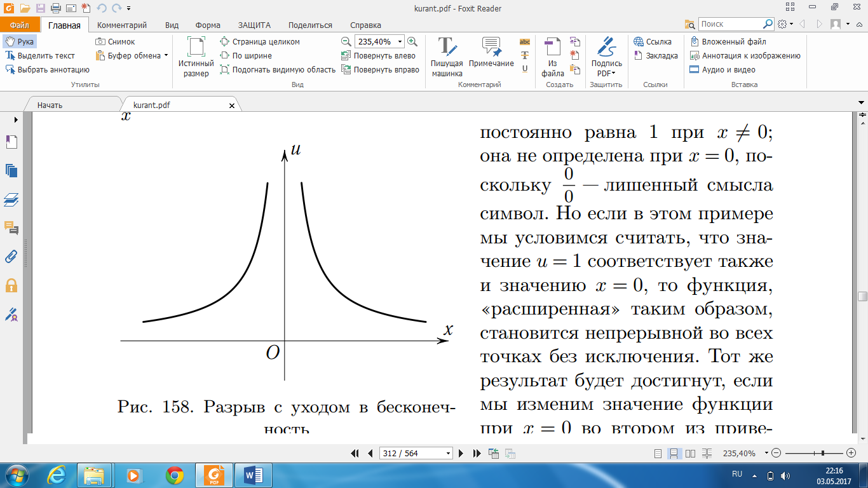The image size is (868, 488).
Task: Open the Буфер обмена dropdown
Action: coord(166,55)
